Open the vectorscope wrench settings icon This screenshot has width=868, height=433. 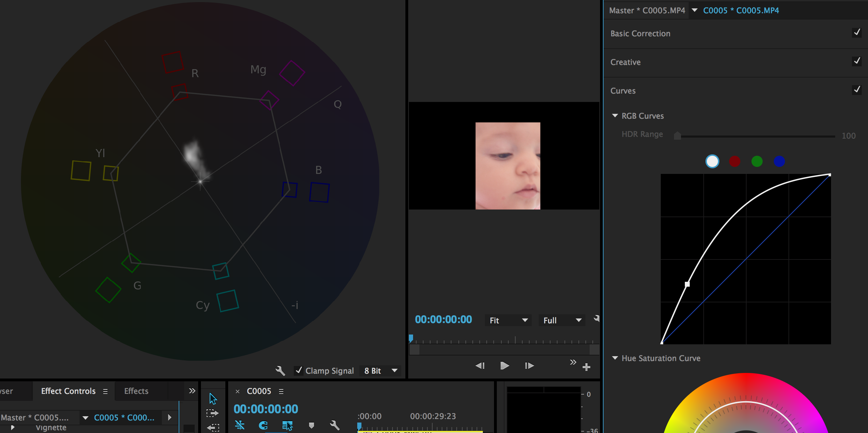280,370
